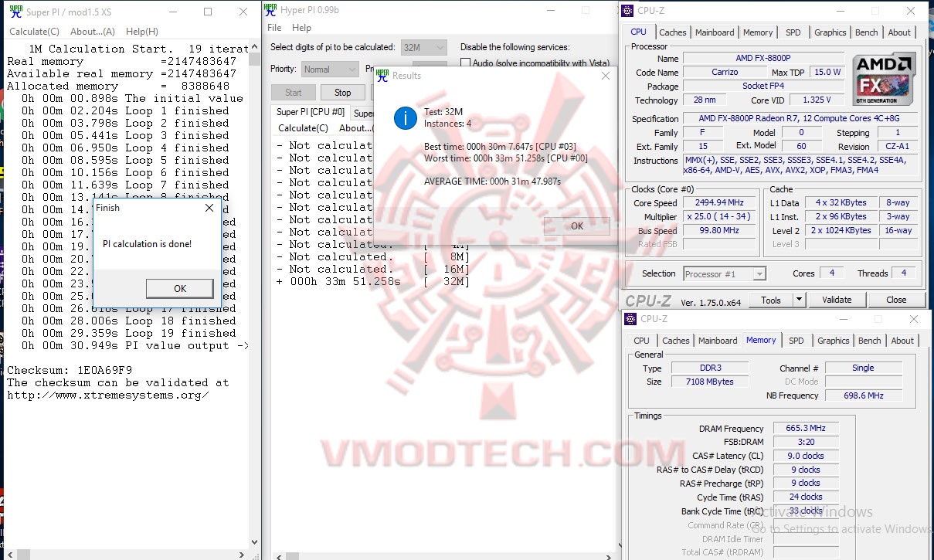
Task: Switch to Caches tab in CPU-Z processor window
Action: 672,32
